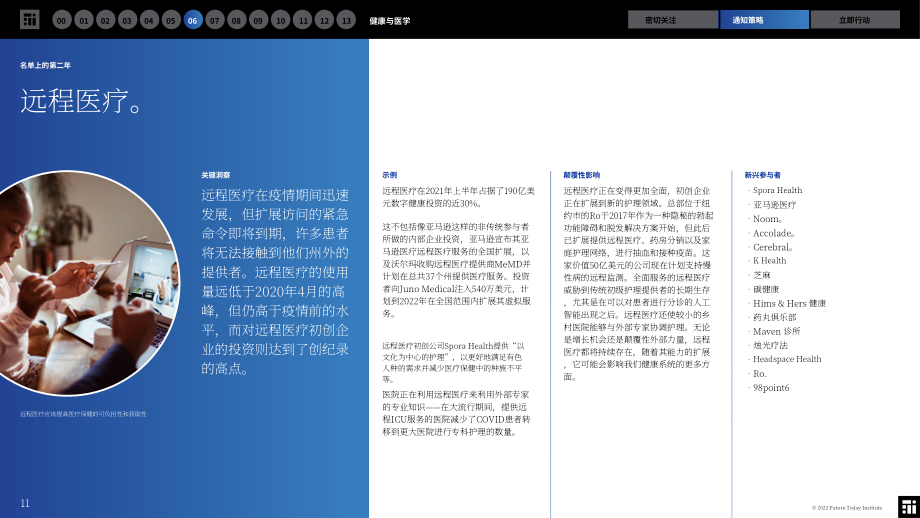Click the 新兴参与者 column heading
The width and height of the screenshot is (920, 518).
[763, 175]
